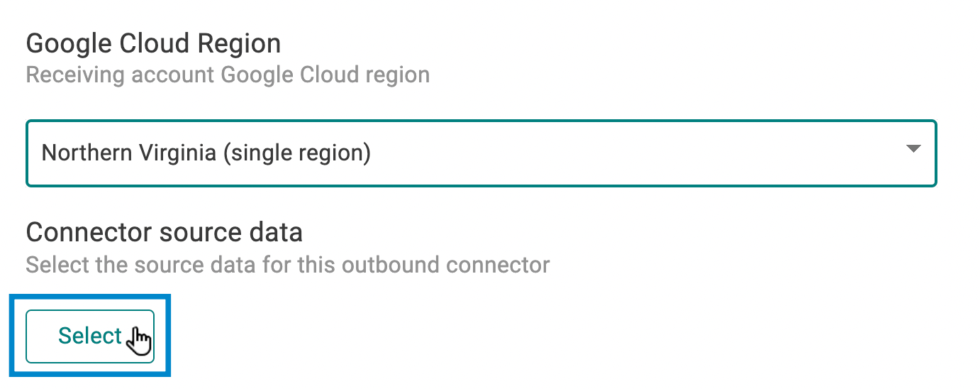Click the outbound connector source data description

point(287,265)
